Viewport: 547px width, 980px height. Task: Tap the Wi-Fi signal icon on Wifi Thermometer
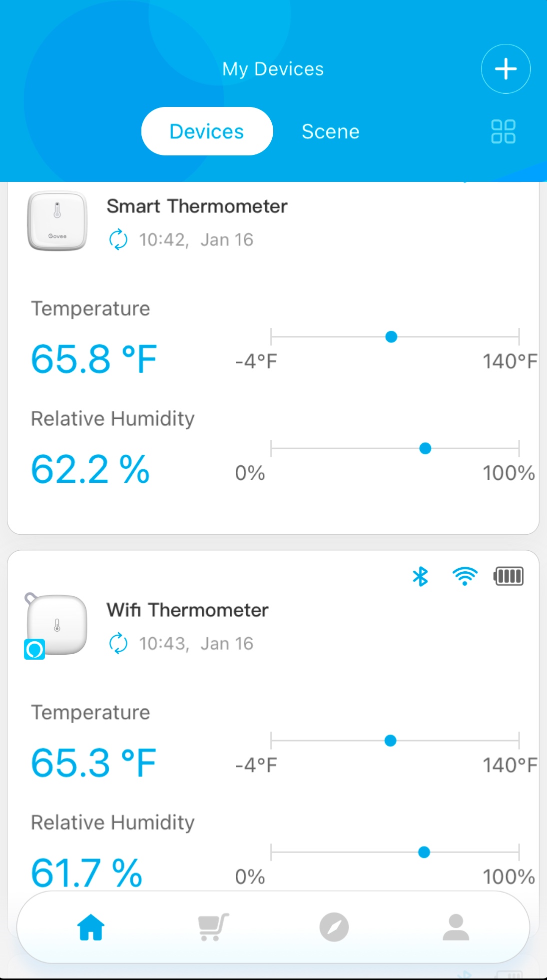tap(465, 576)
